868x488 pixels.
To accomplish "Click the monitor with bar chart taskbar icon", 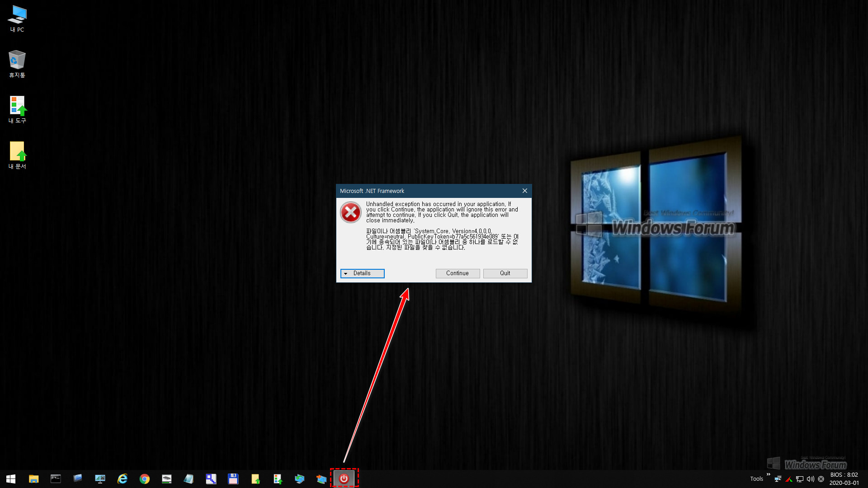I will click(x=100, y=479).
